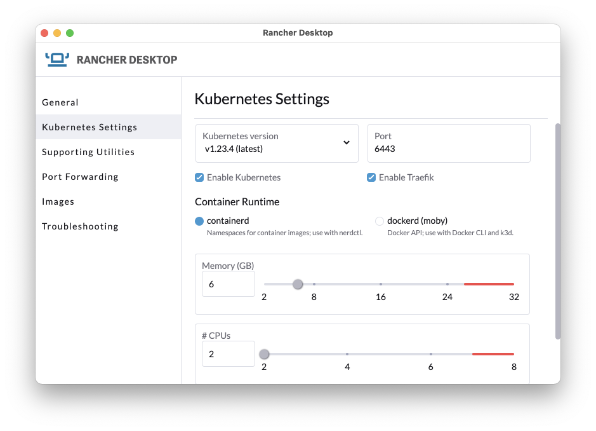Click the CPUs slider handle
Viewport: 596px width, 431px height.
pos(264,354)
